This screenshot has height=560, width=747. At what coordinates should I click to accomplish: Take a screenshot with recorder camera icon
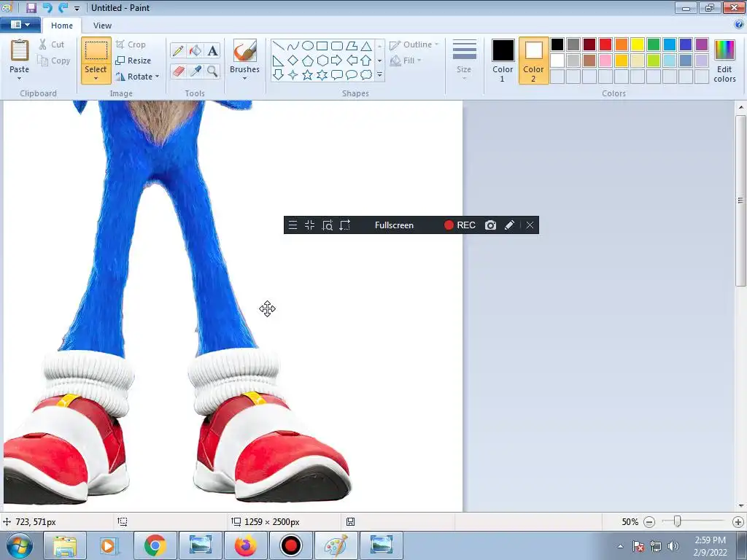490,225
